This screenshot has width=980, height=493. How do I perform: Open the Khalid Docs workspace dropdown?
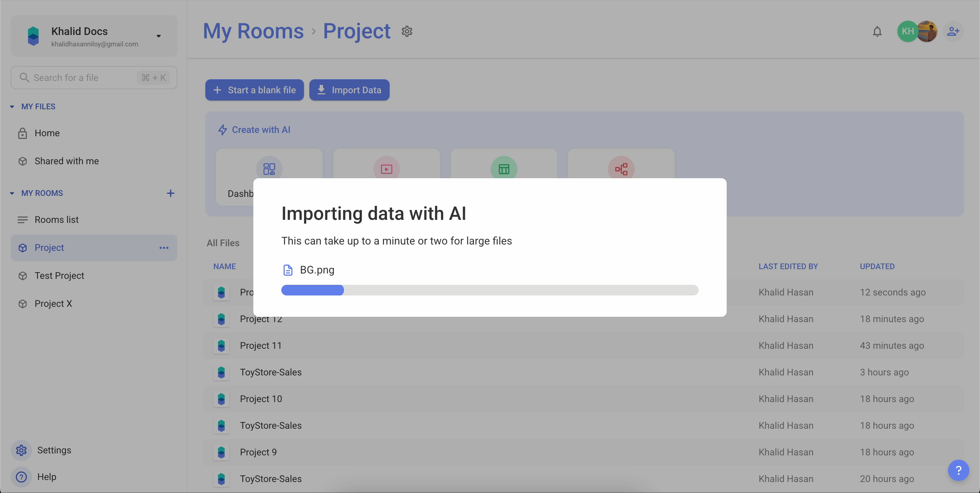tap(159, 36)
